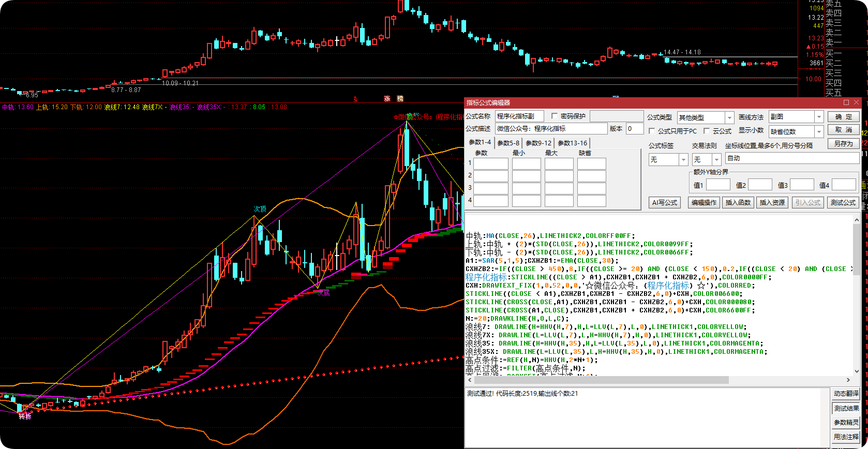Maximize the 指标公式编辑器 window
This screenshot has width=868, height=449.
coord(846,102)
